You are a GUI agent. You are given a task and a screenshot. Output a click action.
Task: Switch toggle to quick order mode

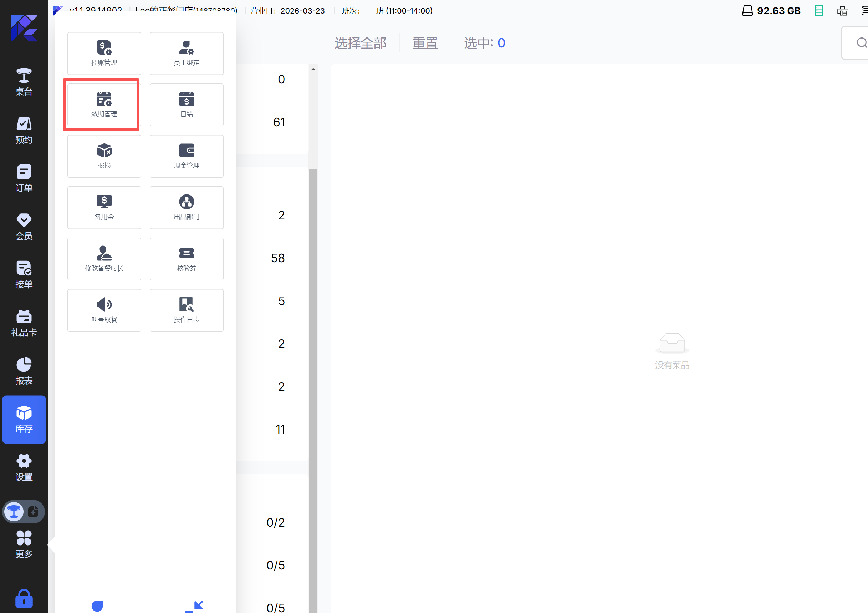point(33,512)
